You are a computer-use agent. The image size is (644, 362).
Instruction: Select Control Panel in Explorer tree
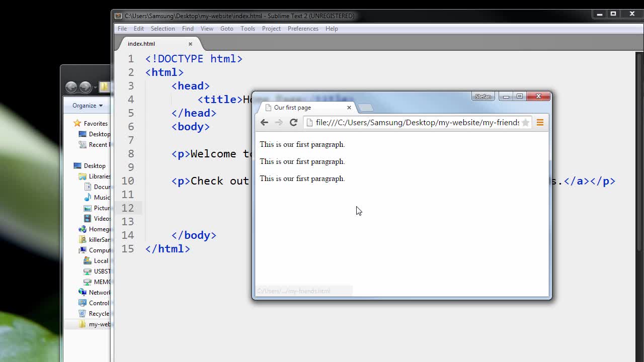[x=95, y=303]
